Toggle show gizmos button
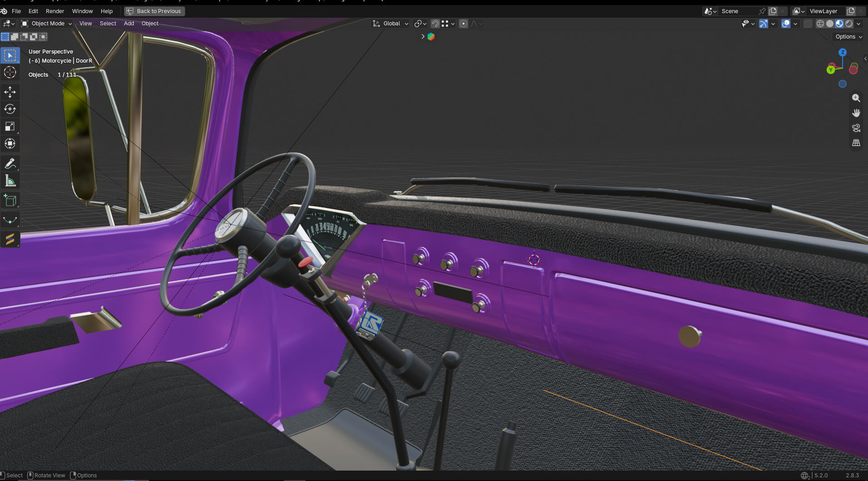Screen dimensions: 868x481 click(764, 24)
